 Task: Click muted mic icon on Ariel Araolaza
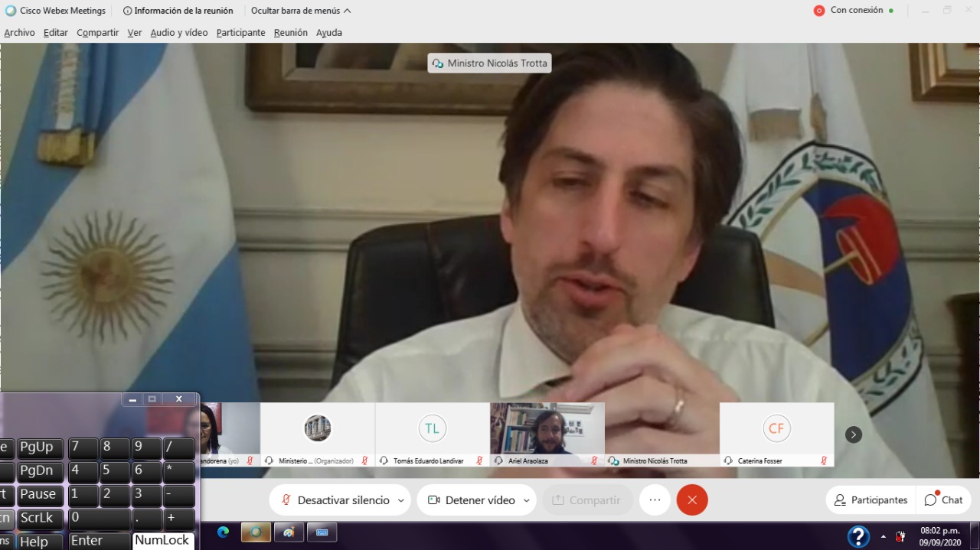pyautogui.click(x=594, y=461)
